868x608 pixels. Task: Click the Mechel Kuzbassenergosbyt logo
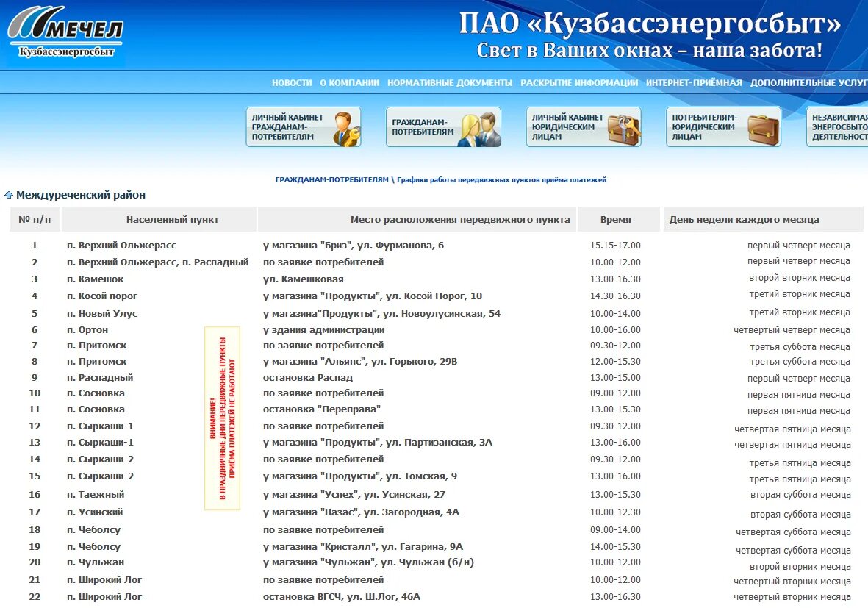pos(65,32)
